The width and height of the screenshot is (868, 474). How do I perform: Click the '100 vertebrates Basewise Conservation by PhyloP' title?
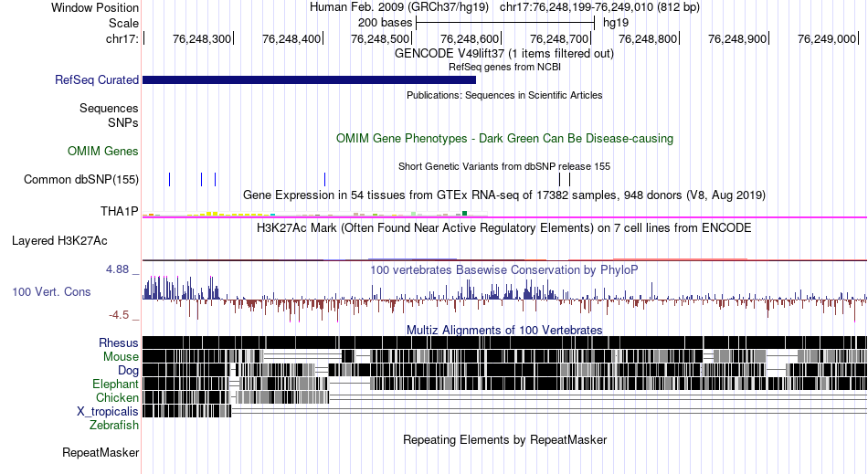[504, 270]
